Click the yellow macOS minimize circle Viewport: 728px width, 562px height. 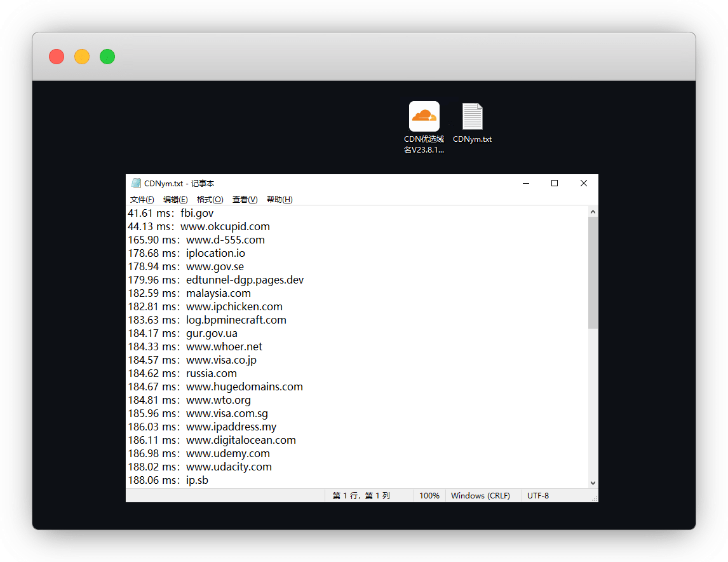click(x=82, y=57)
